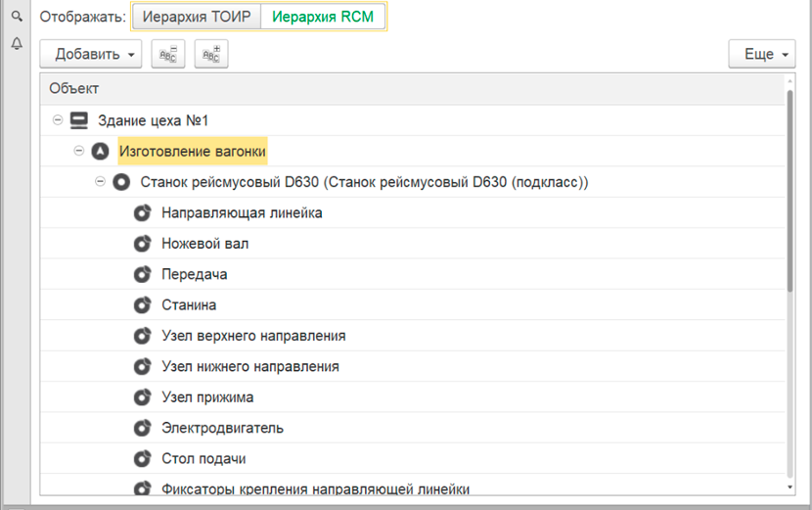Select the Изготовление вагонки row
The width and height of the screenshot is (812, 510).
413,151
